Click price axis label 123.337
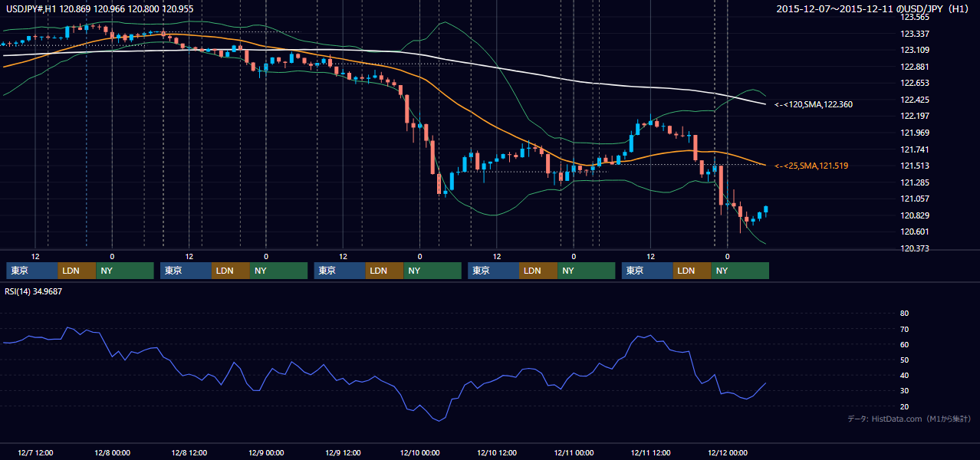The width and height of the screenshot is (980, 460). click(915, 34)
